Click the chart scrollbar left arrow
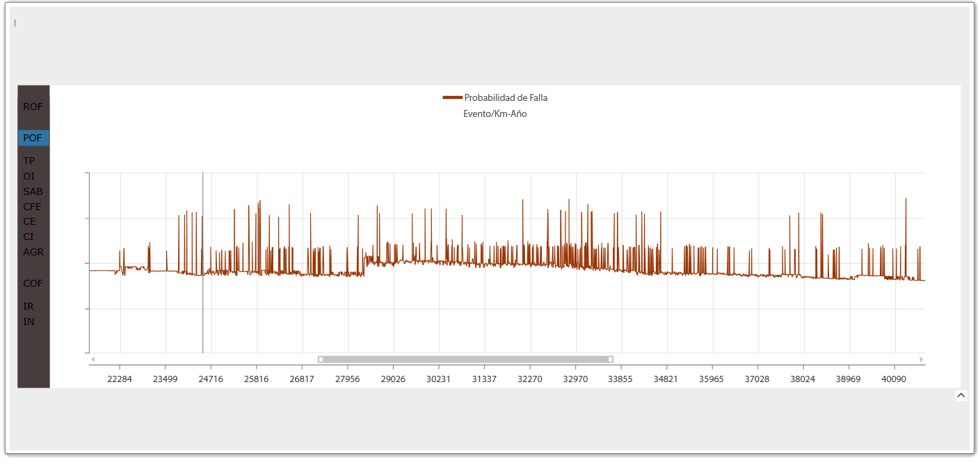This screenshot has height=467, width=980. 93,359
